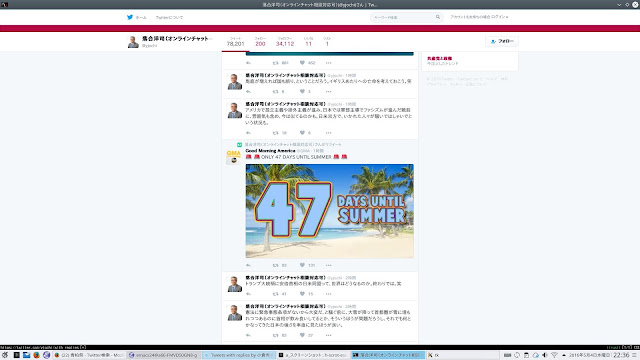The image size is (640, 360).
Task: Click the profile name in header bar
Action: pos(175,38)
